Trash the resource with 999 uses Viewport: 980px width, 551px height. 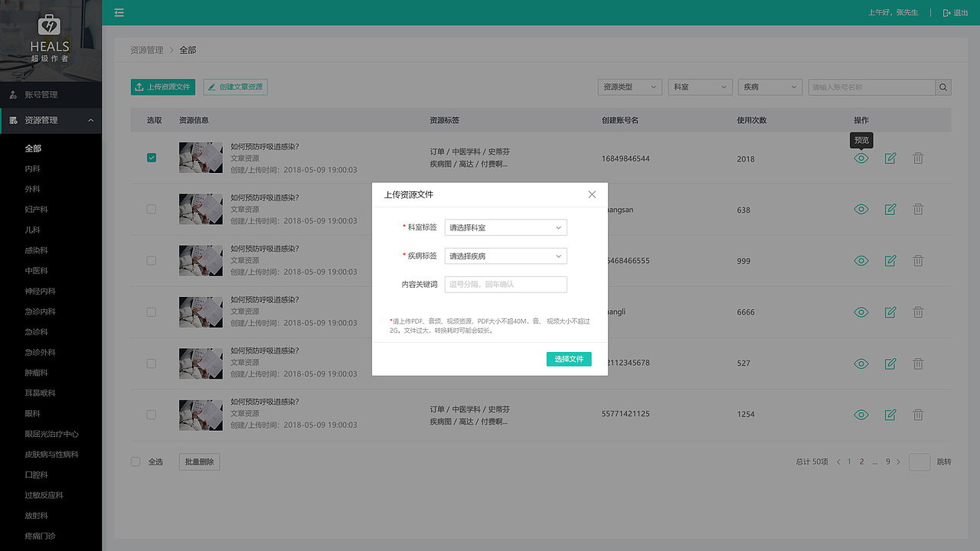918,260
